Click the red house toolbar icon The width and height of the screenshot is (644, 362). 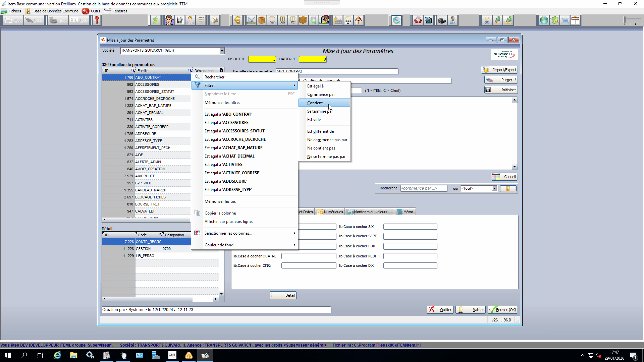(x=359, y=20)
